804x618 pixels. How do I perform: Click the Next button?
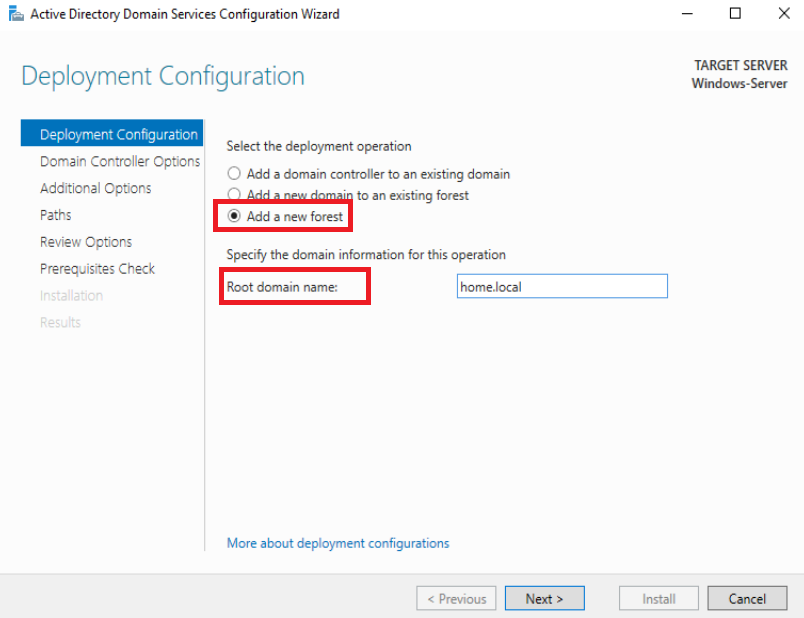pyautogui.click(x=545, y=599)
